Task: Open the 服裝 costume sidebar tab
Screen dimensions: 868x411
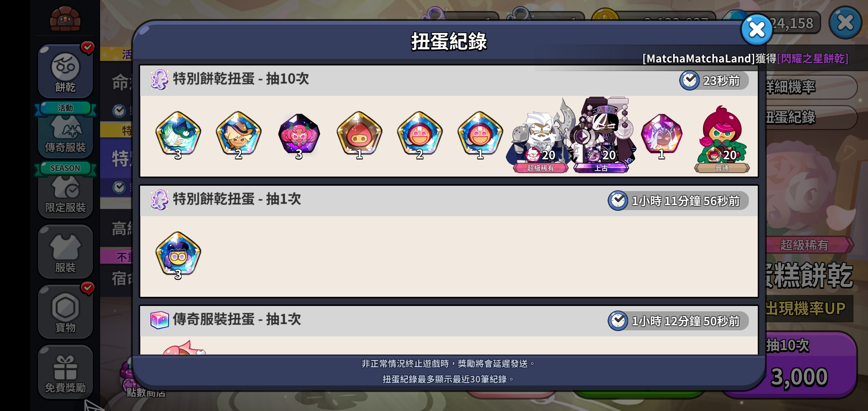Action: click(65, 252)
